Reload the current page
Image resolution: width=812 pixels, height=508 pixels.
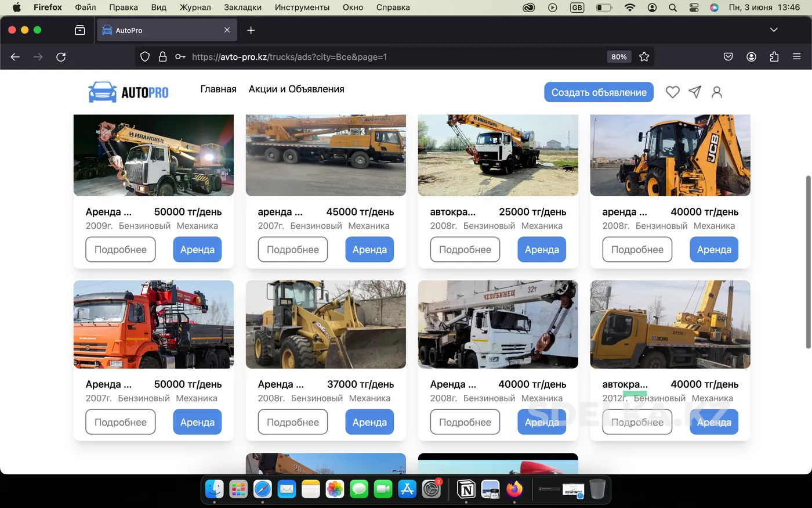61,57
